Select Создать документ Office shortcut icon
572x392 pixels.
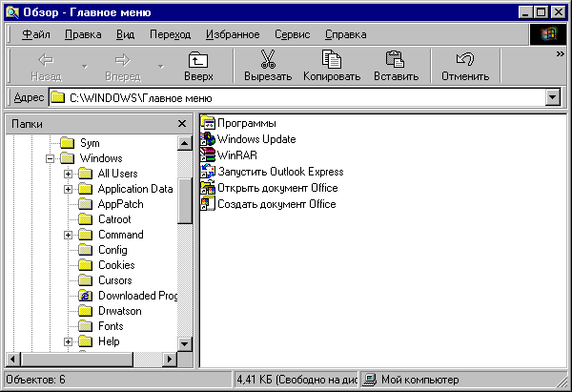coord(208,204)
